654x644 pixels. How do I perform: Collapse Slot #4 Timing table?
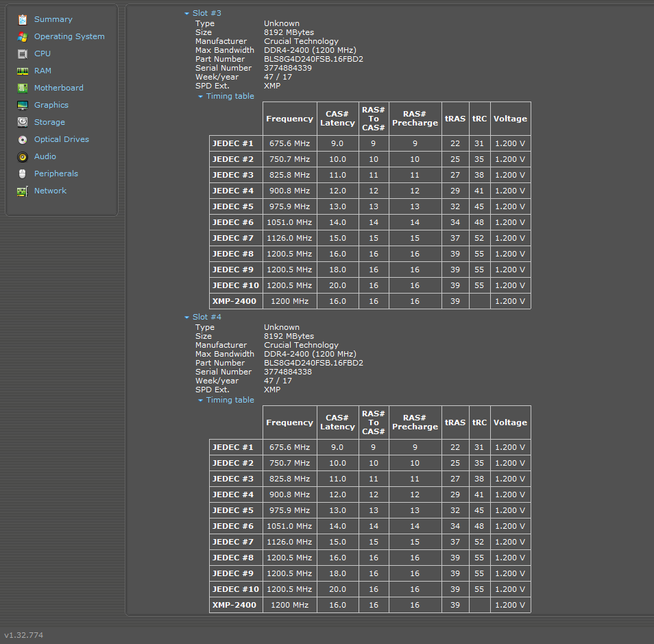point(200,401)
